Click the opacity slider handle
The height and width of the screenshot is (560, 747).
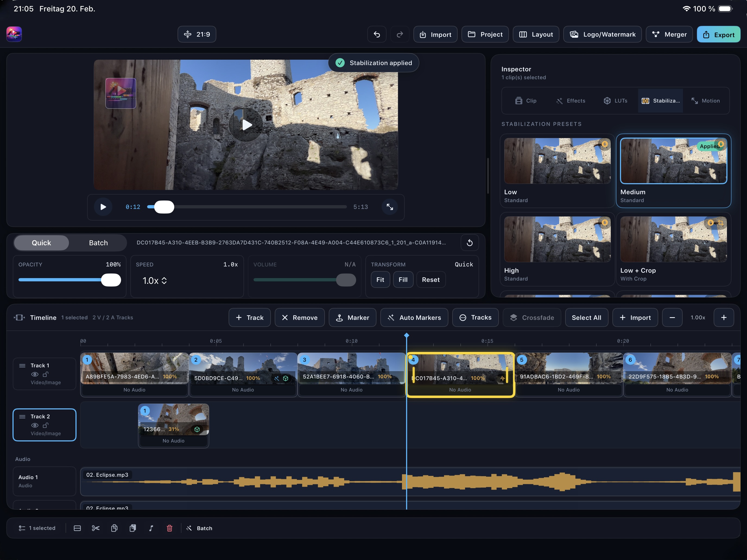(x=111, y=280)
